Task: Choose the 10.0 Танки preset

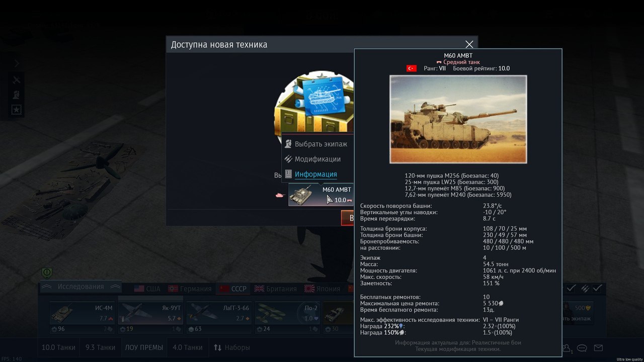Action: point(58,347)
